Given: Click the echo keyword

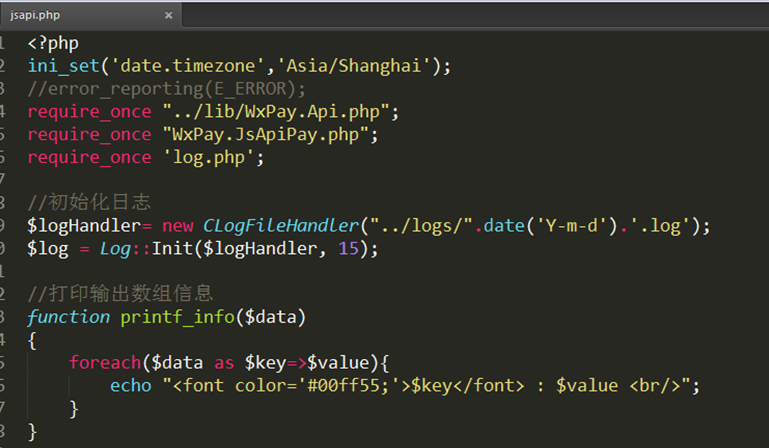Looking at the screenshot, I should pyautogui.click(x=131, y=386).
